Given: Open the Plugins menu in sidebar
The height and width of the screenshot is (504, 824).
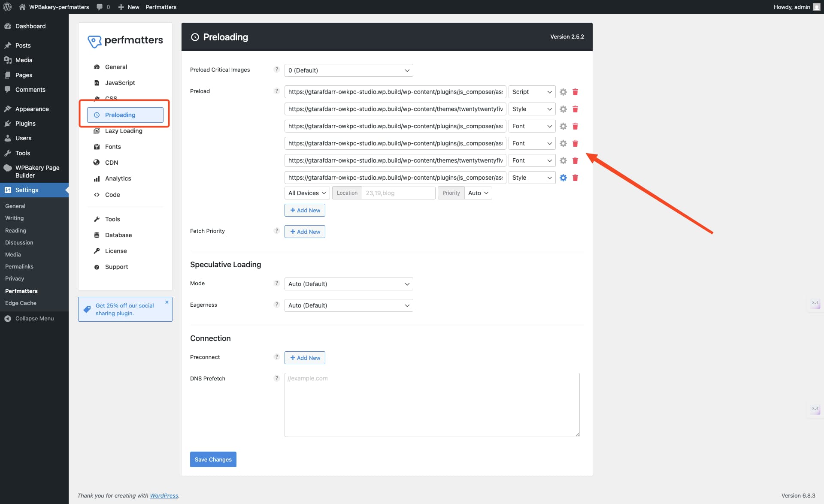Looking at the screenshot, I should tap(24, 123).
